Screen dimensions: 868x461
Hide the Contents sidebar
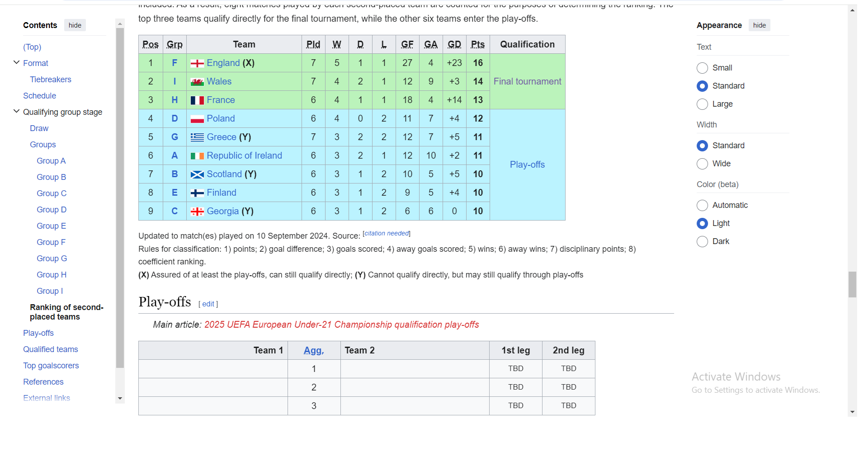pos(75,25)
